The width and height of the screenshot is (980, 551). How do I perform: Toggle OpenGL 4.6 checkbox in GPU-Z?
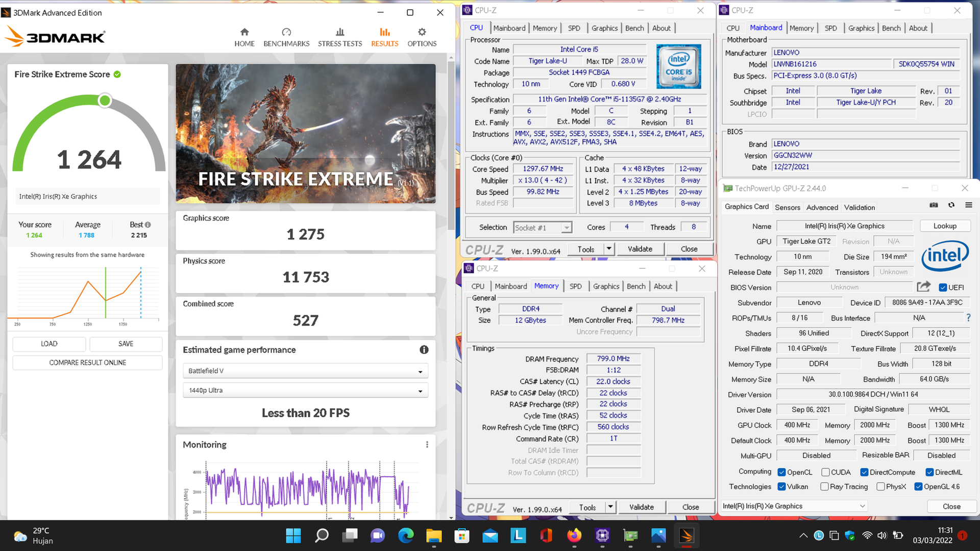click(918, 486)
